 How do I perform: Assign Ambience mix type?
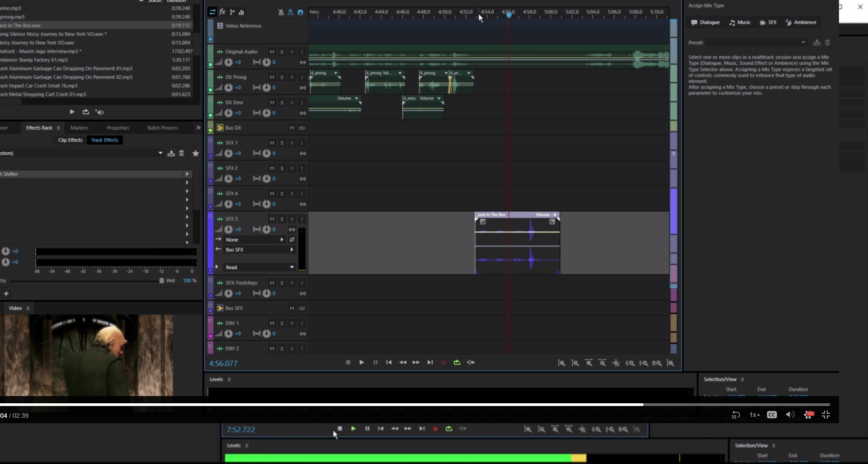tap(800, 22)
